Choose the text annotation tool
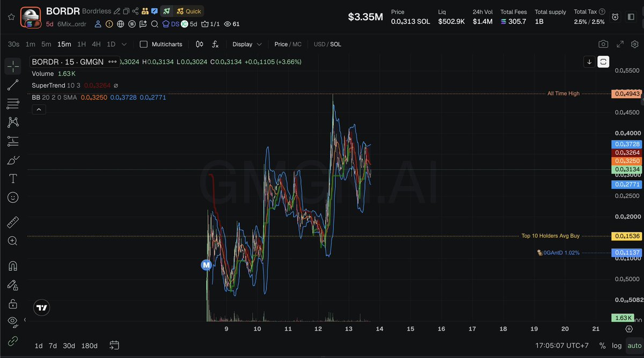Image resolution: width=644 pixels, height=358 pixels. 13,178
